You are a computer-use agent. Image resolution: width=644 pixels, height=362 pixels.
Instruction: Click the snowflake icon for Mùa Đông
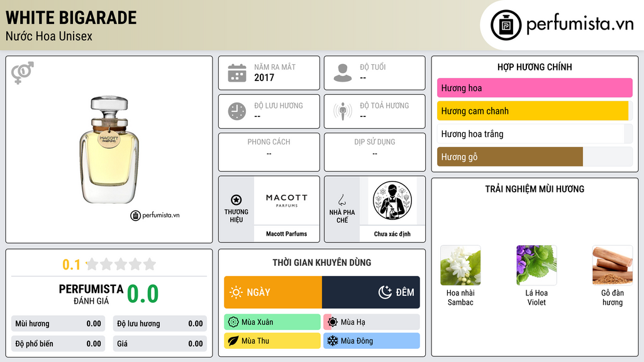(333, 341)
